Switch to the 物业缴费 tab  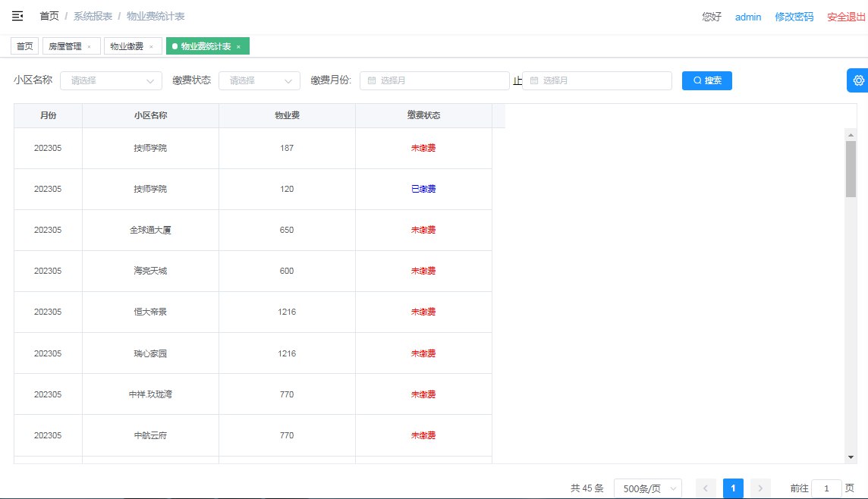[125, 46]
